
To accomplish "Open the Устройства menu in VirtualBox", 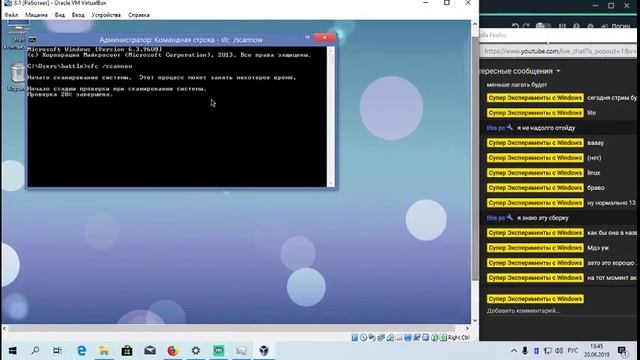I will (106, 15).
